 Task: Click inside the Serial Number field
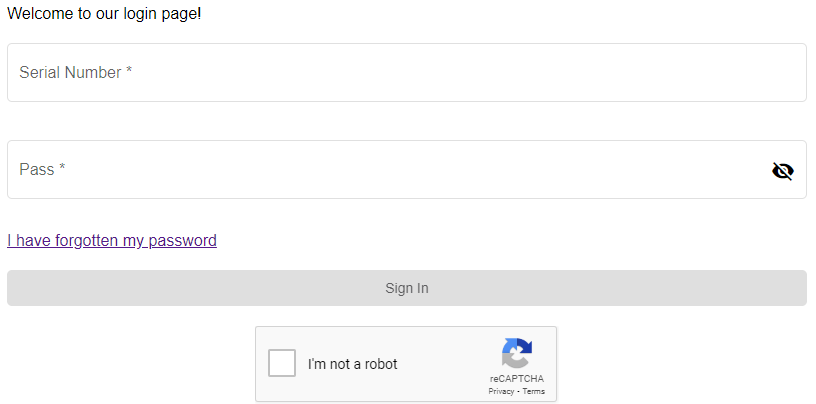pyautogui.click(x=406, y=73)
